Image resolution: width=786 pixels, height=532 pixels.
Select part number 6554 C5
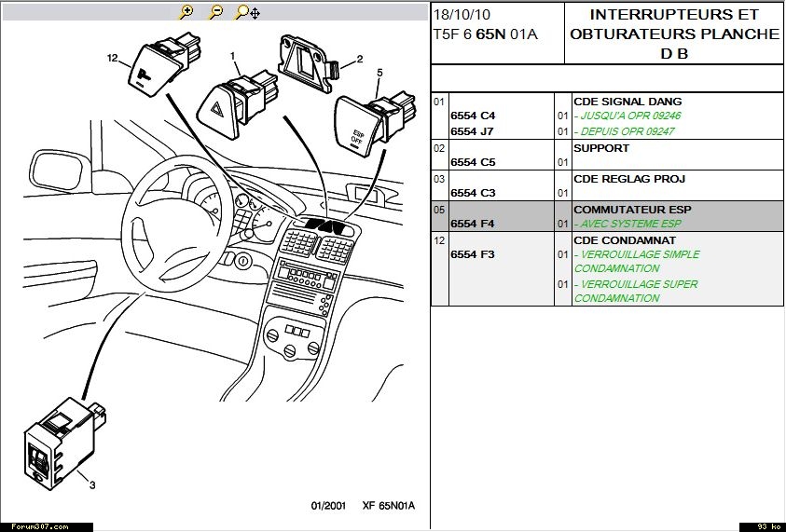coord(473,162)
